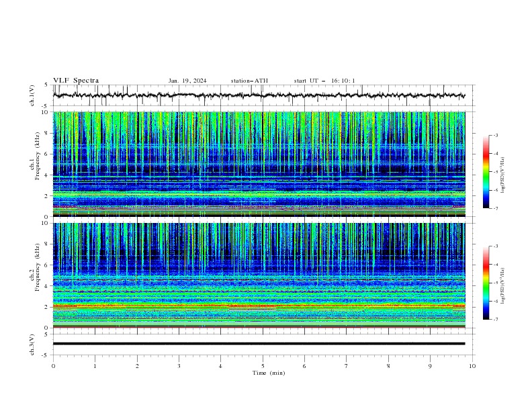Screen dimensions: 532x411
Task: Click the "VLF Spectra" plot title
Action: coord(76,81)
